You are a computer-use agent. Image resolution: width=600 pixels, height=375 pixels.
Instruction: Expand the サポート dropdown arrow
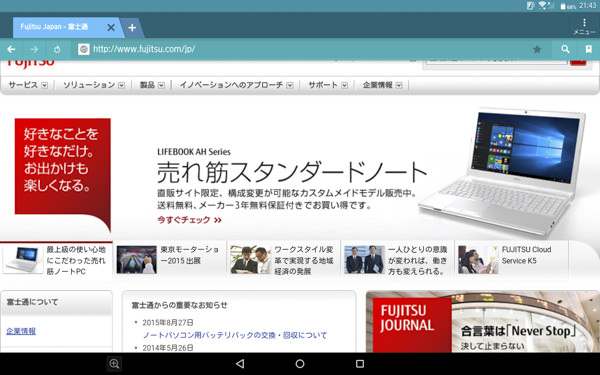click(x=344, y=85)
